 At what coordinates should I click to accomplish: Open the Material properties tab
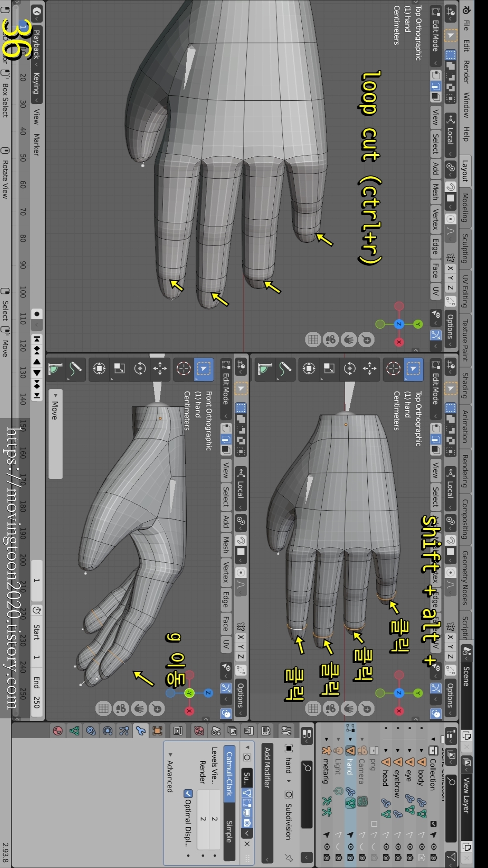[x=58, y=731]
